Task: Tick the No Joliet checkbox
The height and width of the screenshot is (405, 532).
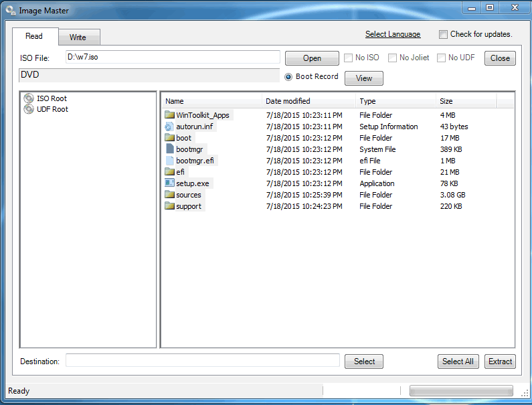Action: click(x=392, y=58)
